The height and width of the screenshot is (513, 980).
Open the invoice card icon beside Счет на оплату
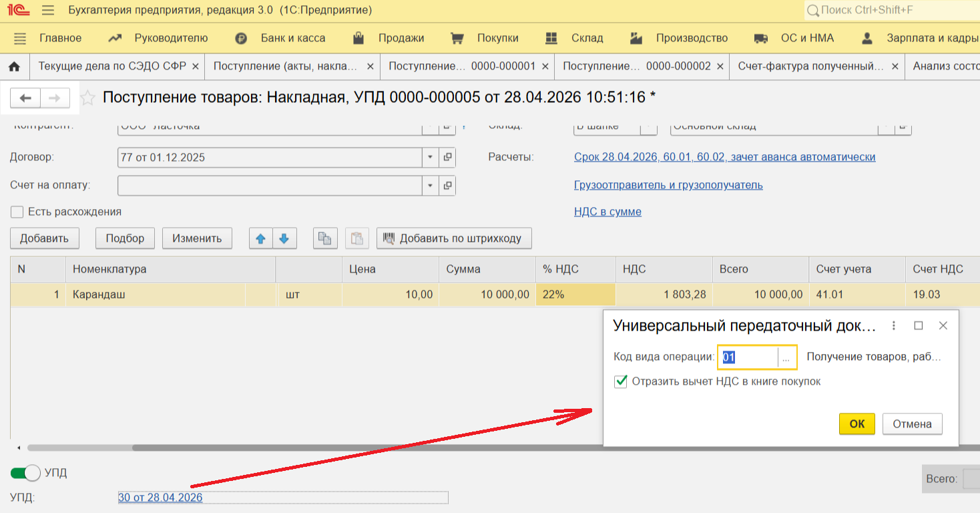pyautogui.click(x=448, y=186)
